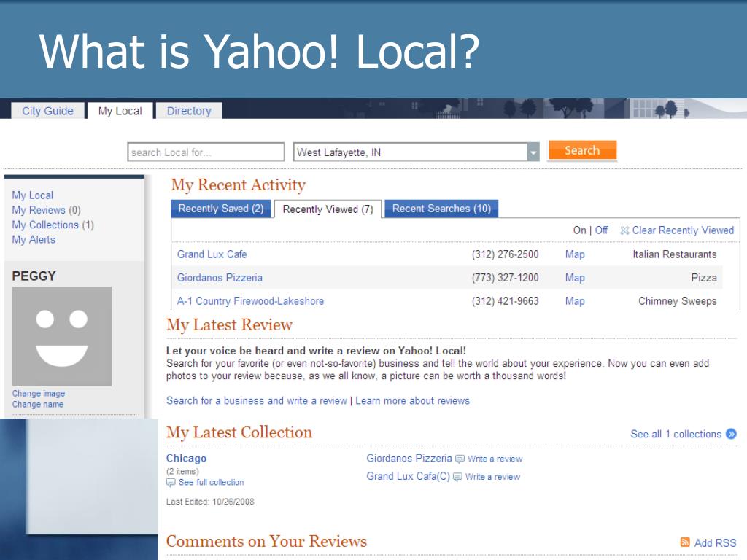Viewport: 747px width, 560px height.
Task: Open the location dropdown arrow for West Lafayette
Action: 533,152
